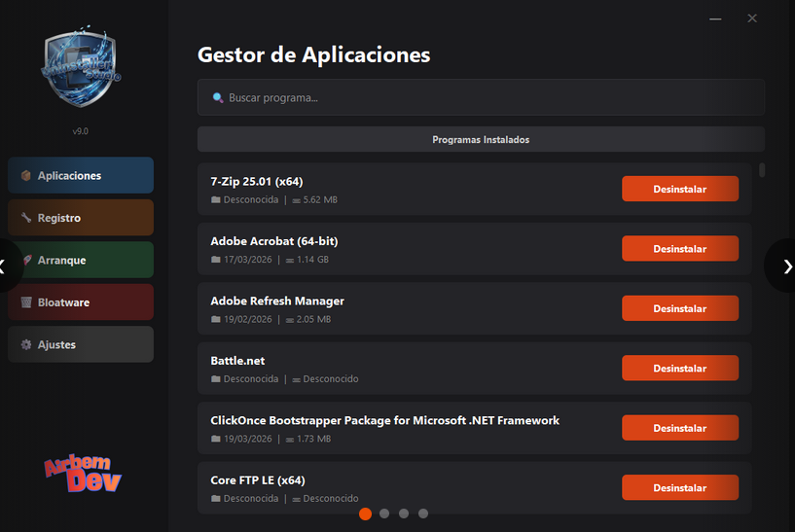The image size is (795, 532).
Task: Click the 17/03/2026 date of Adobe Acrobat
Action: [248, 260]
